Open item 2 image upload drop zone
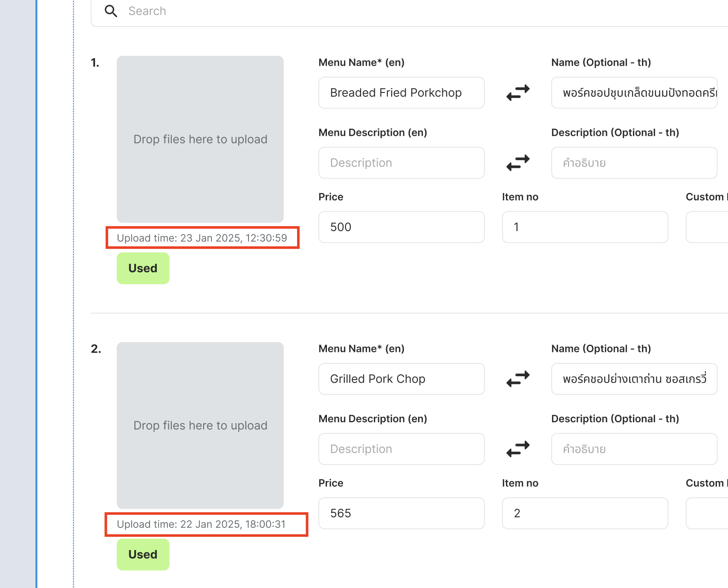728x588 pixels. pyautogui.click(x=200, y=426)
